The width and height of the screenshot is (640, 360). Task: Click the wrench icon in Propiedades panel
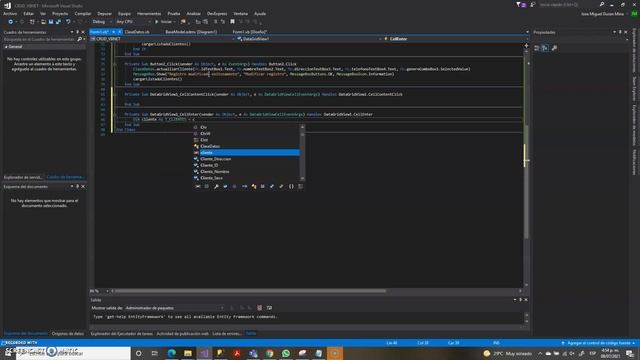554,48
